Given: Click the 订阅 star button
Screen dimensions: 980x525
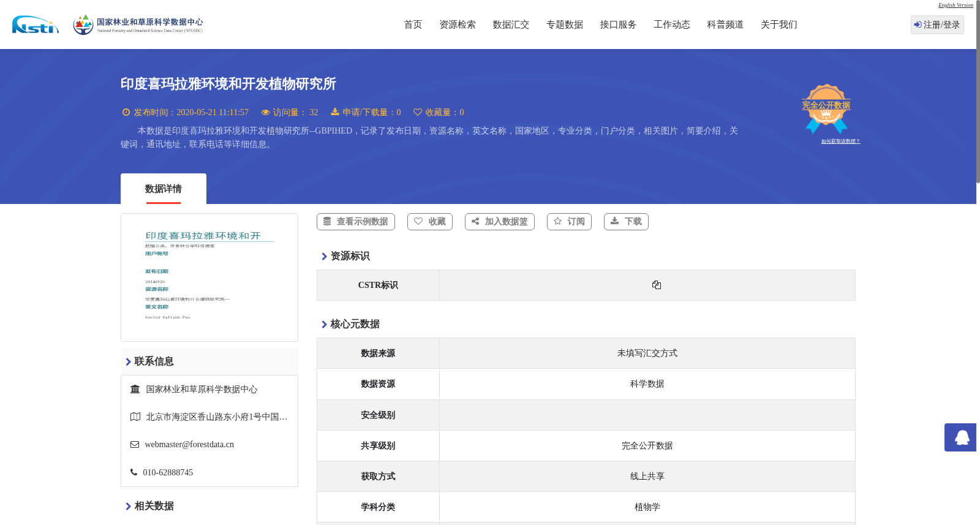Looking at the screenshot, I should 569,222.
